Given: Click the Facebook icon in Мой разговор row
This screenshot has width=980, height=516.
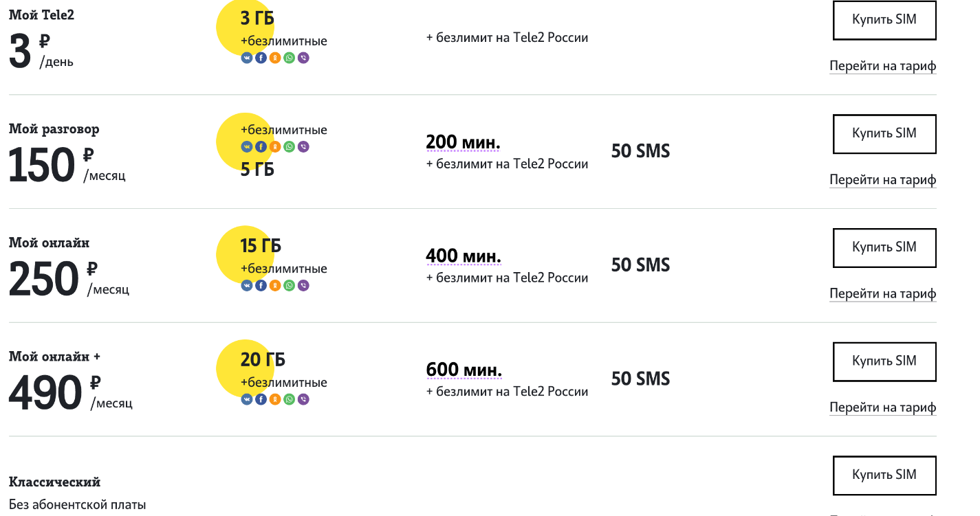Looking at the screenshot, I should click(261, 146).
